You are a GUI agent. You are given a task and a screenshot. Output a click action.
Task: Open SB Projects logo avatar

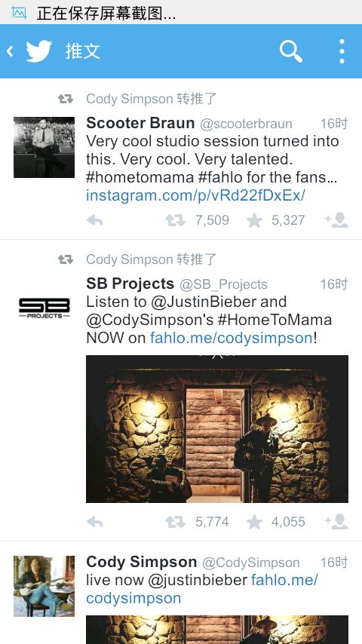pos(44,308)
